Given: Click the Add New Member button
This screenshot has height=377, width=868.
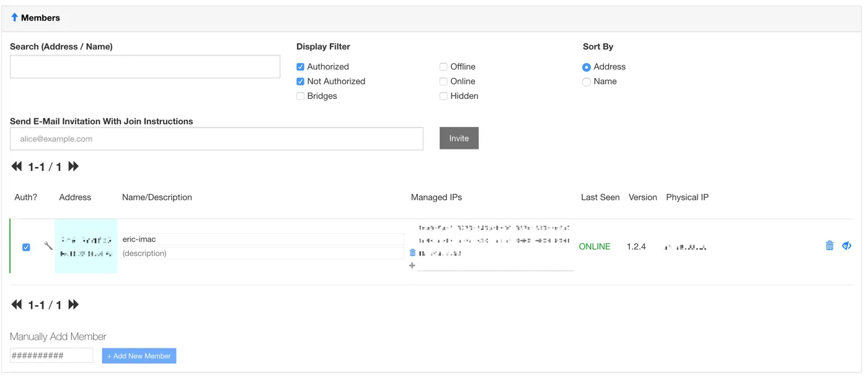Looking at the screenshot, I should pyautogui.click(x=139, y=356).
